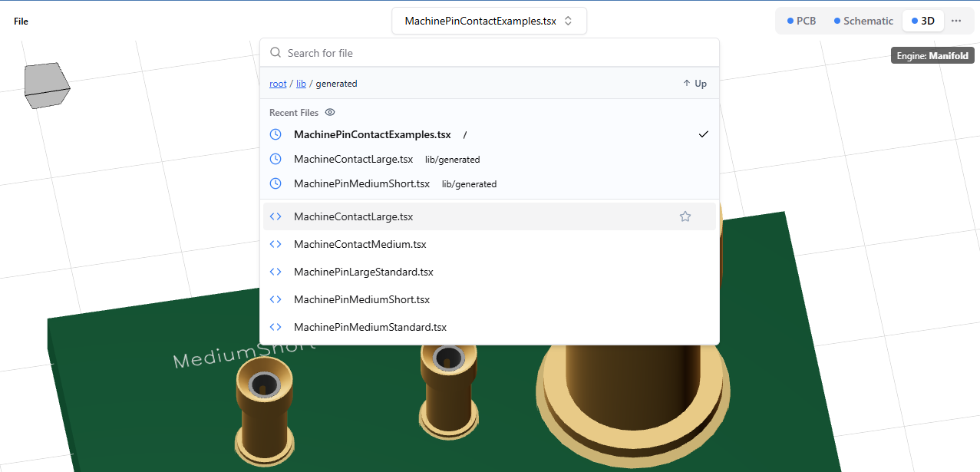Viewport: 980px width, 472px height.
Task: Open the File menu
Action: point(21,21)
